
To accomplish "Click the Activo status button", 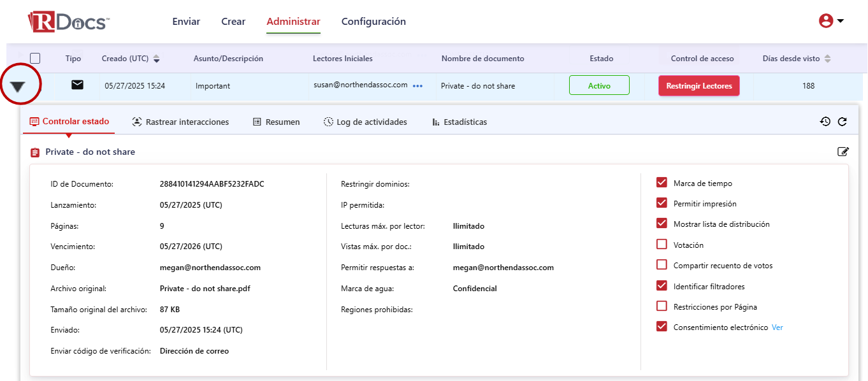I will tap(599, 85).
